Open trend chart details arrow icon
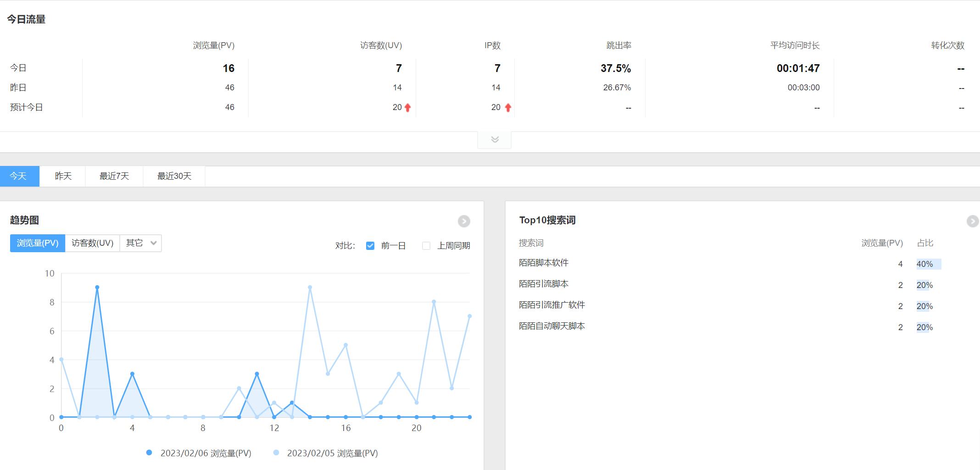980x470 pixels. pyautogui.click(x=464, y=221)
